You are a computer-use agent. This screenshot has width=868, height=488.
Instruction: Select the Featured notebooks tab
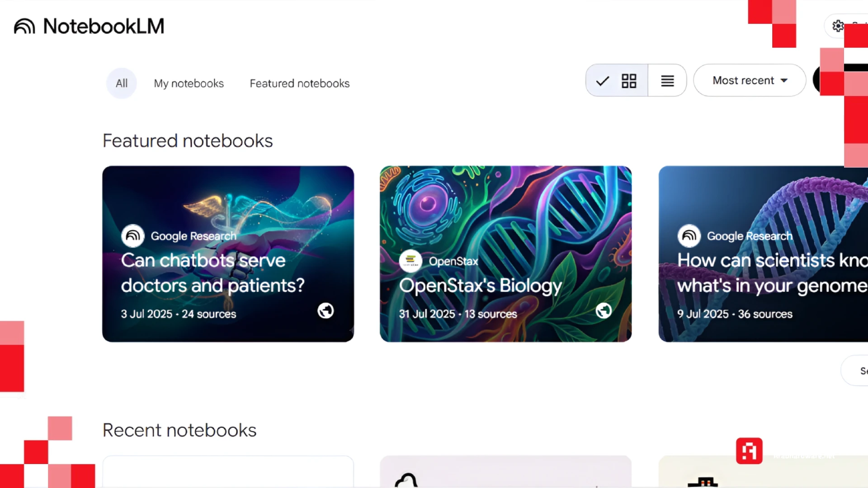(x=299, y=84)
